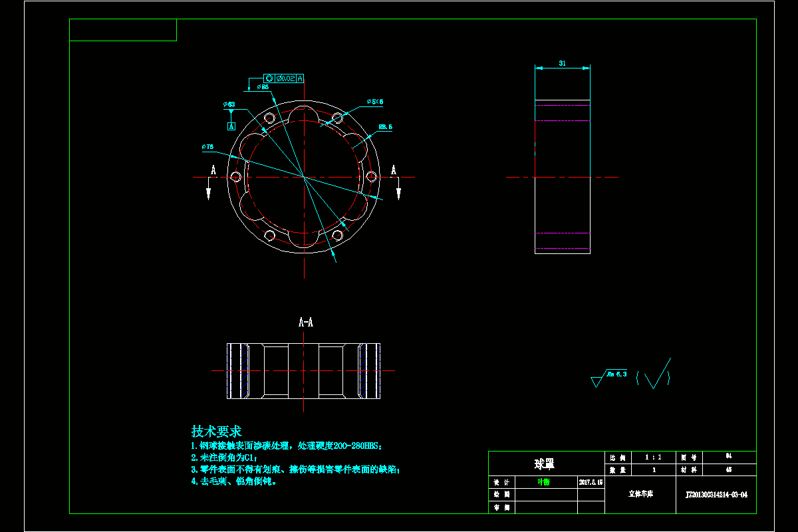
Task: Select the Φ0.02 A geometric tolerance frame
Action: pyautogui.click(x=284, y=78)
